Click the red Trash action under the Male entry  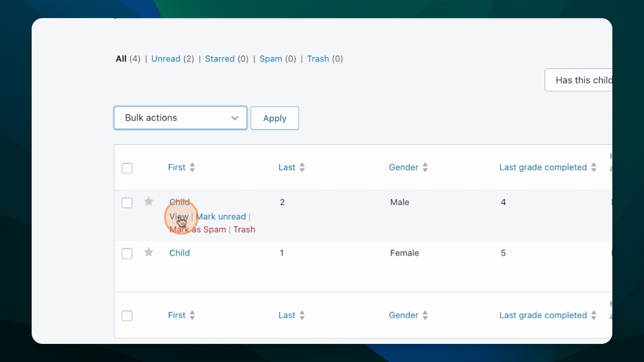(244, 229)
